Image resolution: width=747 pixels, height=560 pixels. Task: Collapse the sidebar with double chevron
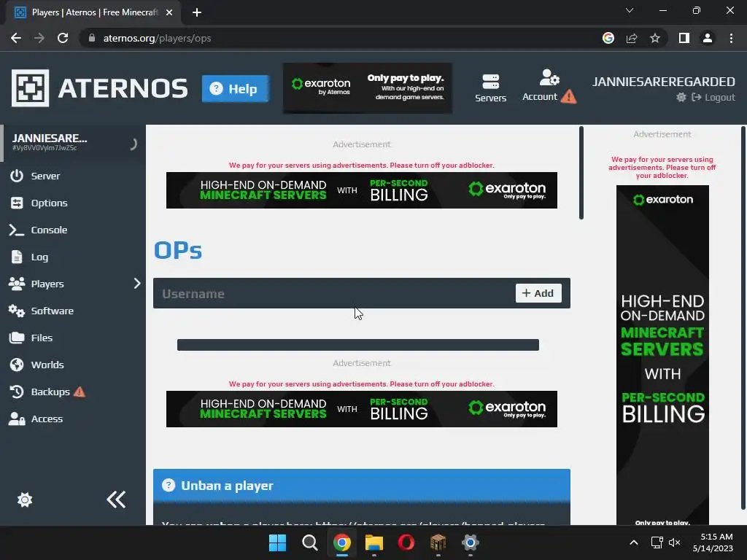[x=116, y=499]
